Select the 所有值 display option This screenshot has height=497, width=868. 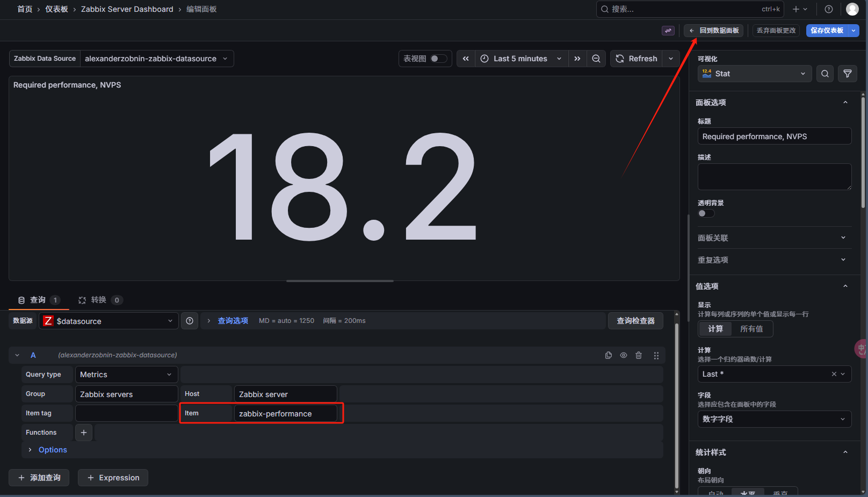click(x=751, y=329)
